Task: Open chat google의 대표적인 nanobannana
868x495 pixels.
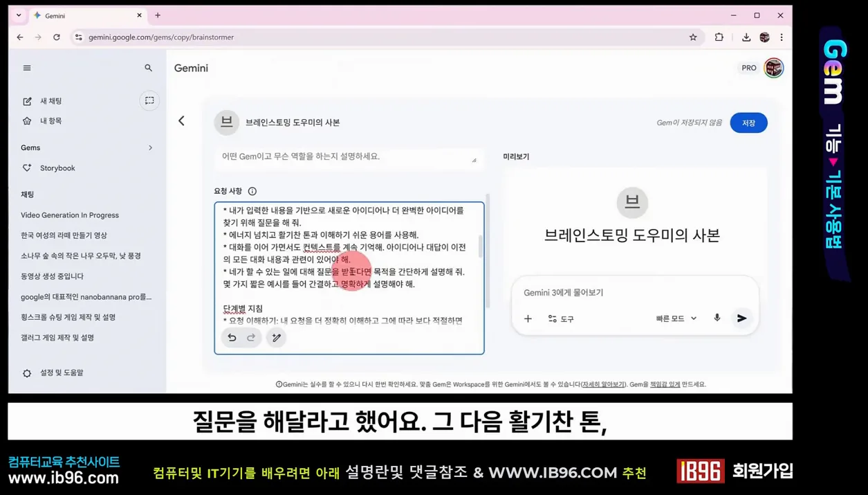Action: pyautogui.click(x=86, y=297)
